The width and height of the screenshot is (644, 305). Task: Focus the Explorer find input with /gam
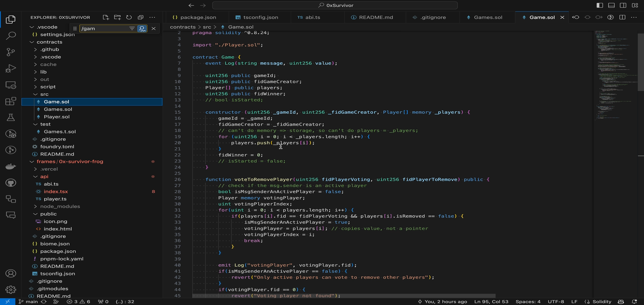click(x=103, y=29)
